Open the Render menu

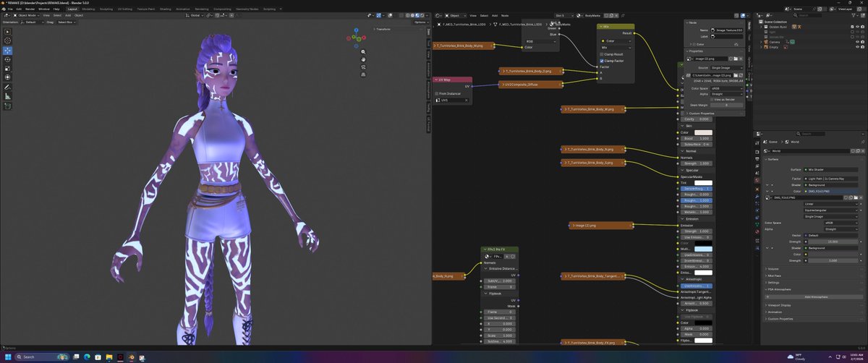31,9
